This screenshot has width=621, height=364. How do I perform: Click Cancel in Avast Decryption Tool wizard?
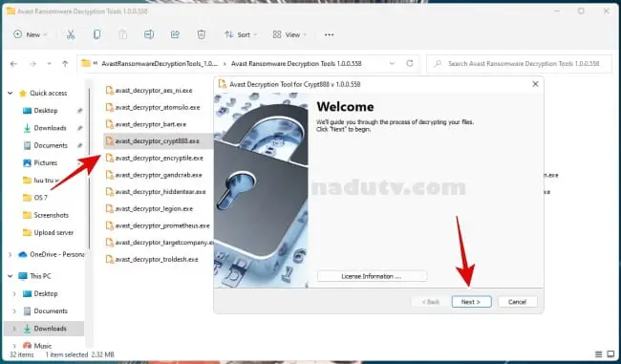[x=517, y=302]
